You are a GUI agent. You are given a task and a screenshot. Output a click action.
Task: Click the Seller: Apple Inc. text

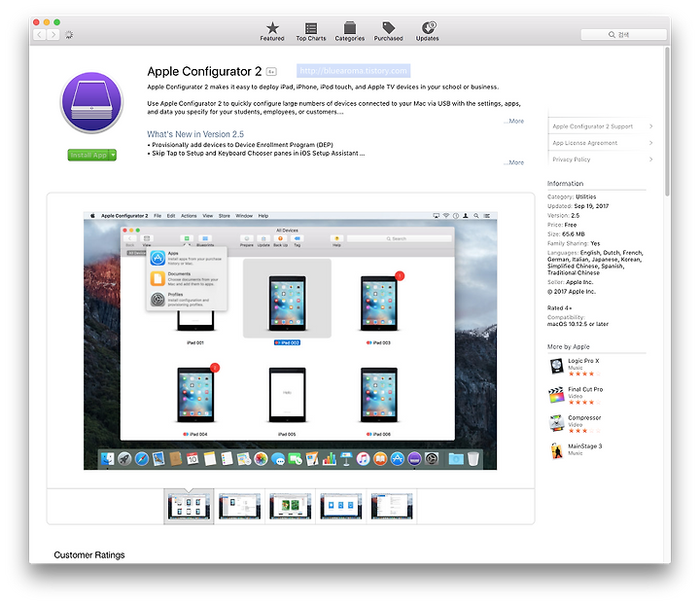tap(570, 282)
